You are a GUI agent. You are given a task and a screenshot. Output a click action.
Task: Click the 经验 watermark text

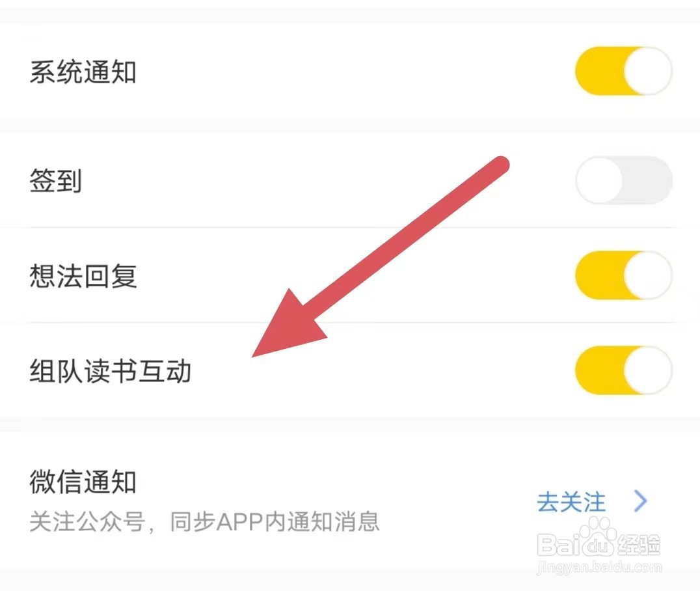tap(639, 544)
